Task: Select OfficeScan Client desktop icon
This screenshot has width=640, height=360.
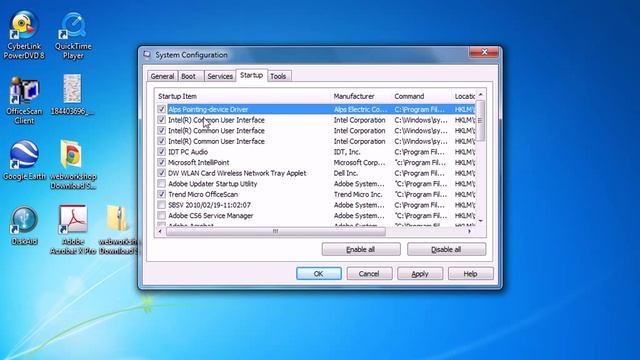Action: click(24, 100)
